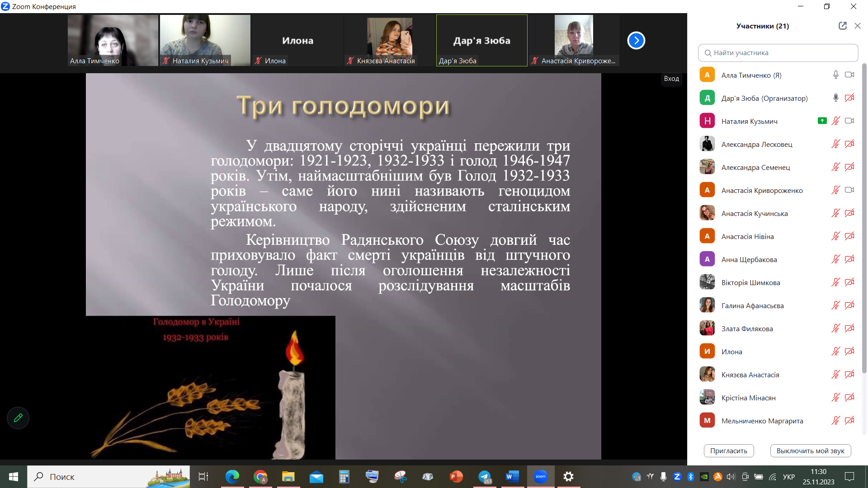The width and height of the screenshot is (868, 488).
Task: Click the microphone icon next to Дар'я Зюба
Action: [x=835, y=98]
